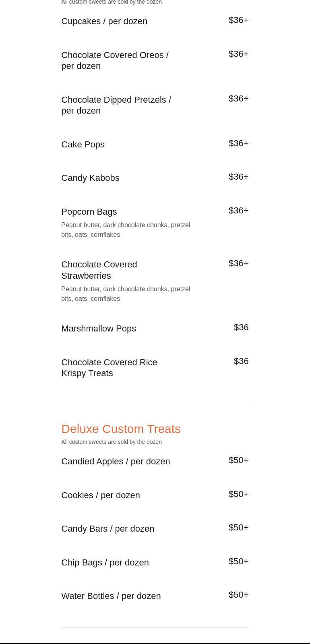Click the Marshmallow Pops $36 price
This screenshot has width=310, height=644.
point(241,327)
